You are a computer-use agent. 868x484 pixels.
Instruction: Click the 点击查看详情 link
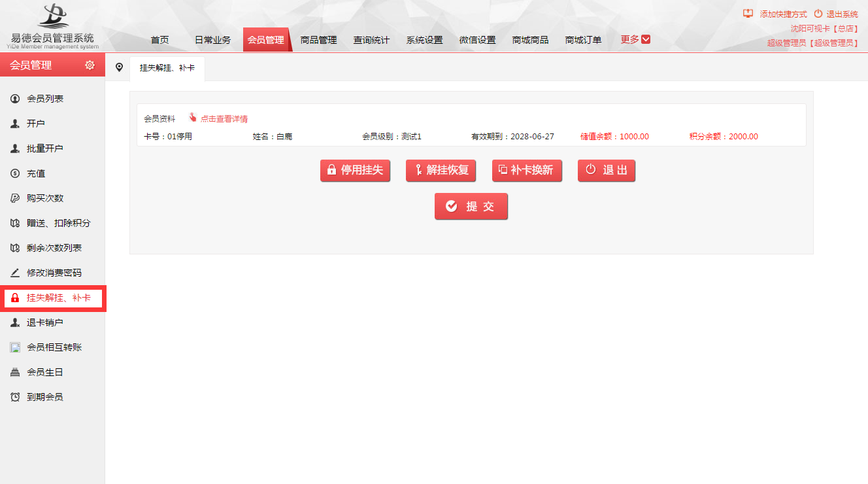point(224,119)
